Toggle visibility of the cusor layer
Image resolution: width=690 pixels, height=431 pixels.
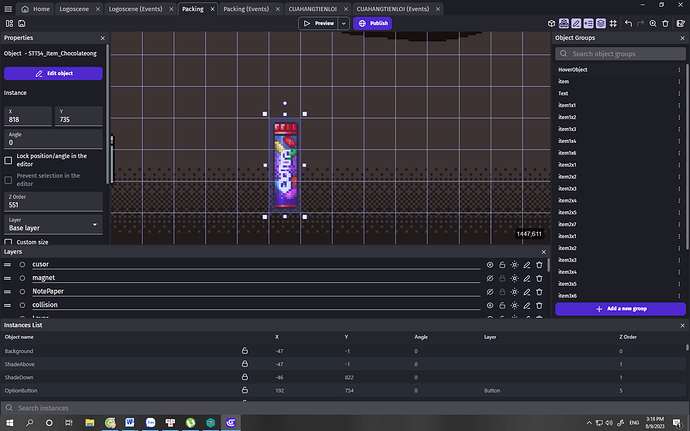(490, 265)
